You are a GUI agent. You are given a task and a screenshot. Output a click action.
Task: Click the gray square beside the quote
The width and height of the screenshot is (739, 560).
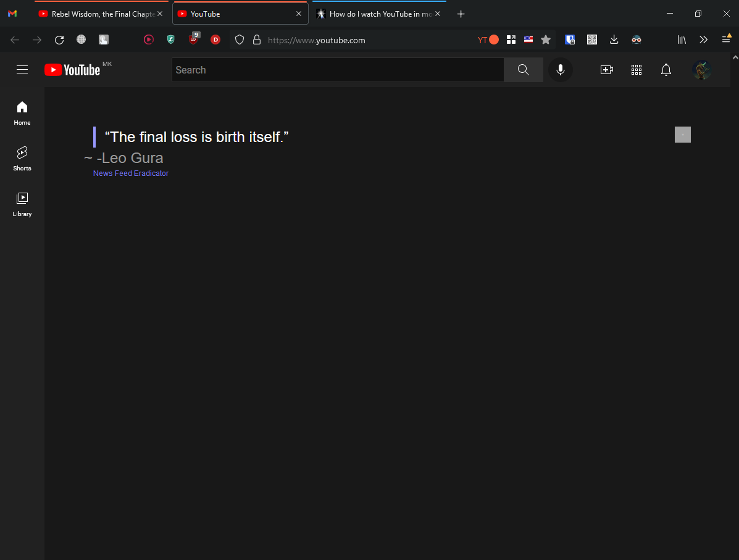click(682, 135)
